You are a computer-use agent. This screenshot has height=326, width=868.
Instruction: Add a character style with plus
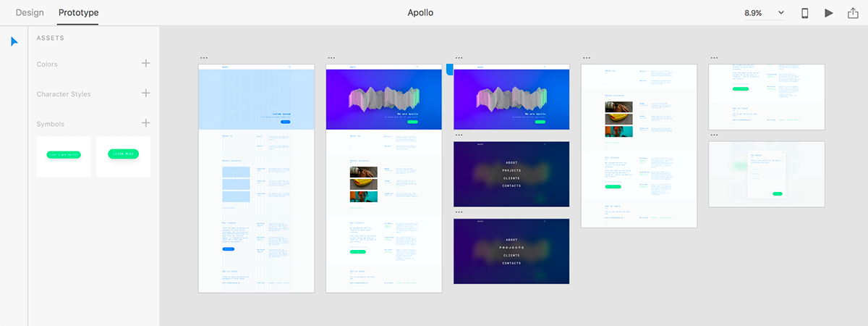coord(145,93)
